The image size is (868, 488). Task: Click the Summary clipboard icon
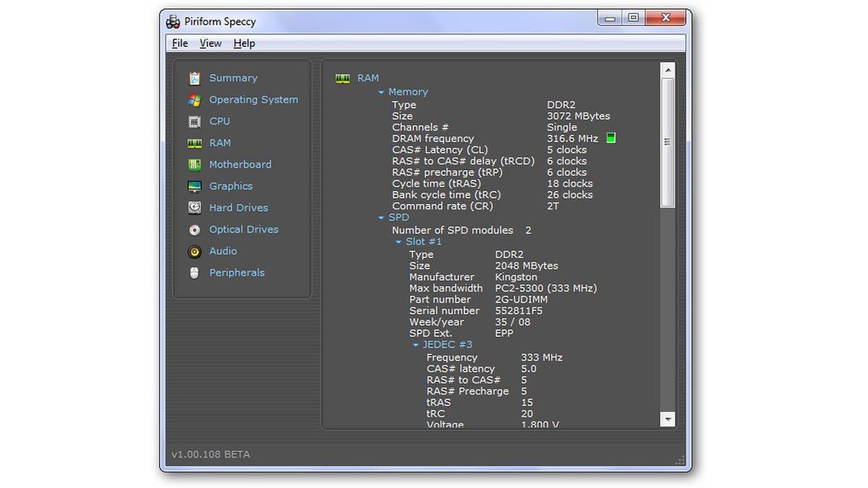point(194,78)
